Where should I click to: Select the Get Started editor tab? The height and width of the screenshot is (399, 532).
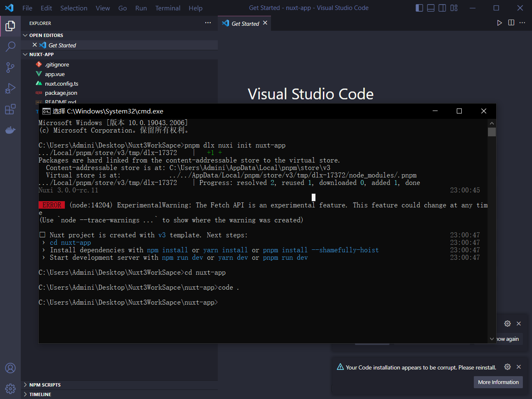click(245, 23)
